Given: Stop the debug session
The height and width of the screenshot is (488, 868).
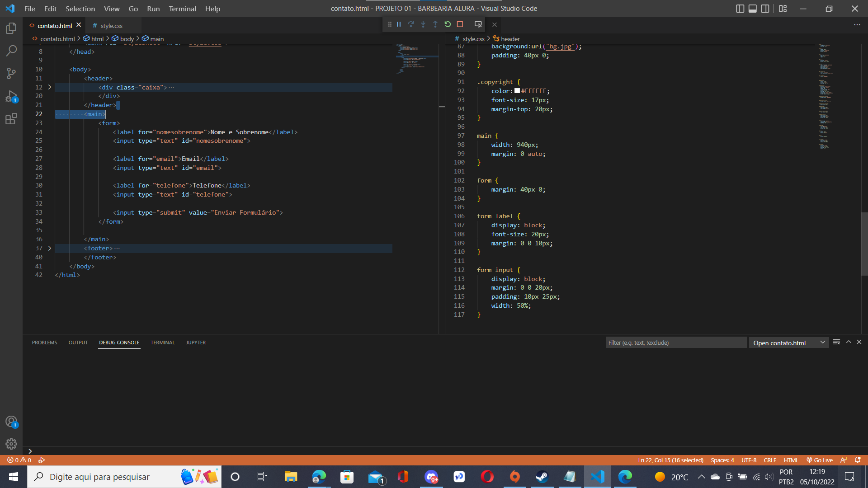Looking at the screenshot, I should point(460,24).
